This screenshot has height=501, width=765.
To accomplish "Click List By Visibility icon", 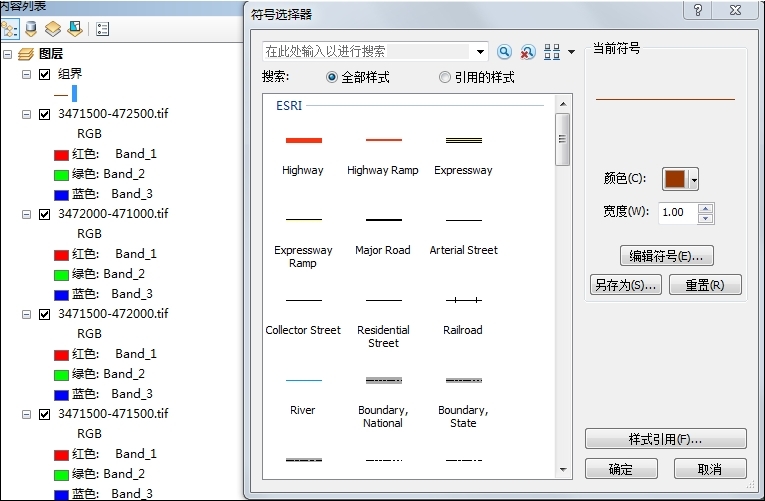I will 53,28.
